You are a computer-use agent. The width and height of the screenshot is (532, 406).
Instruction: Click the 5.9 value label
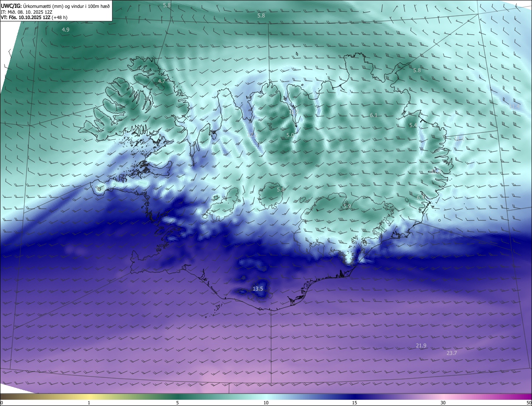click(x=347, y=206)
